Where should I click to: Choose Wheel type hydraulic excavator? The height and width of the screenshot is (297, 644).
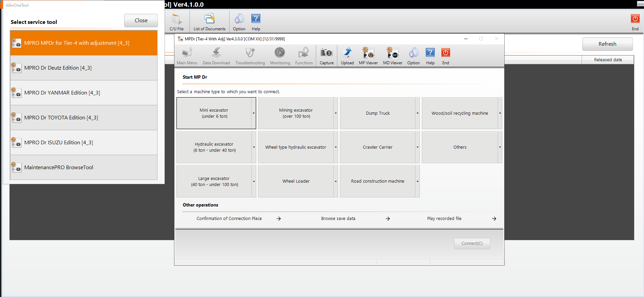(x=296, y=147)
